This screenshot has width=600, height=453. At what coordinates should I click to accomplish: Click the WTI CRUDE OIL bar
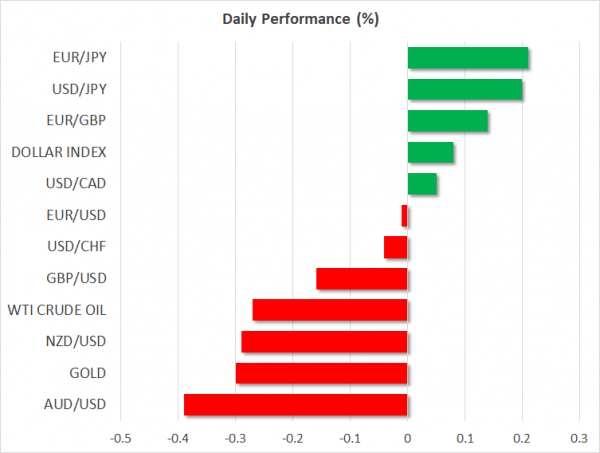pyautogui.click(x=330, y=310)
